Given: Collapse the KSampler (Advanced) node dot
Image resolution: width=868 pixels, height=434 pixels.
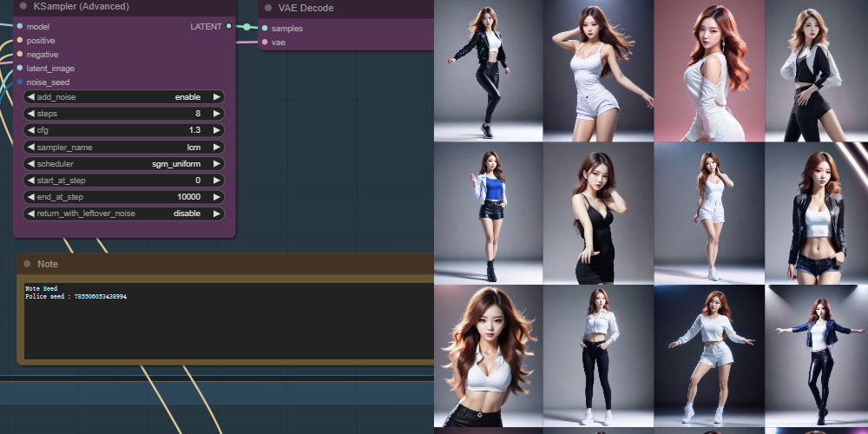Looking at the screenshot, I should (x=23, y=7).
